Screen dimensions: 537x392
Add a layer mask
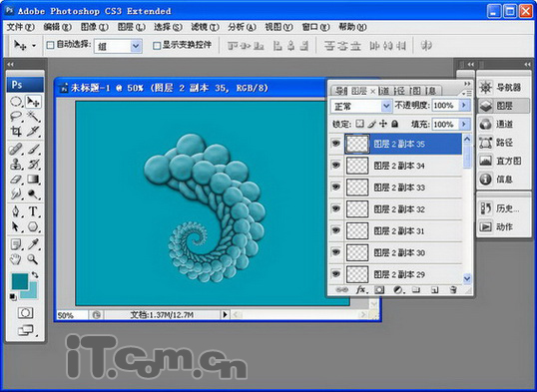(x=379, y=290)
